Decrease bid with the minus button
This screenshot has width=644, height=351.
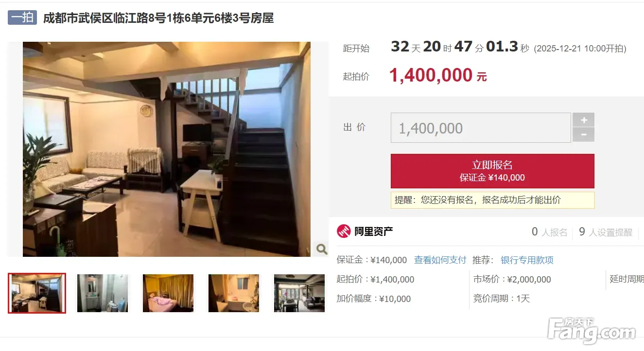tap(583, 134)
